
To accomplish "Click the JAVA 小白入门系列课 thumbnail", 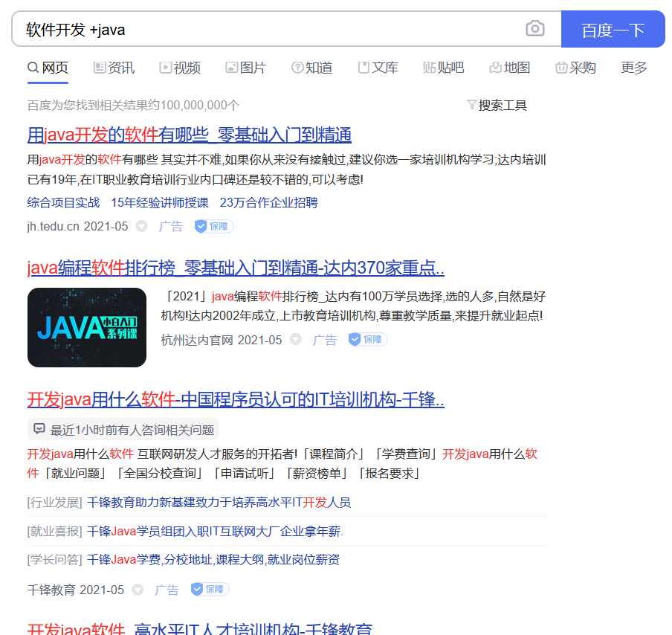I will point(87,328).
